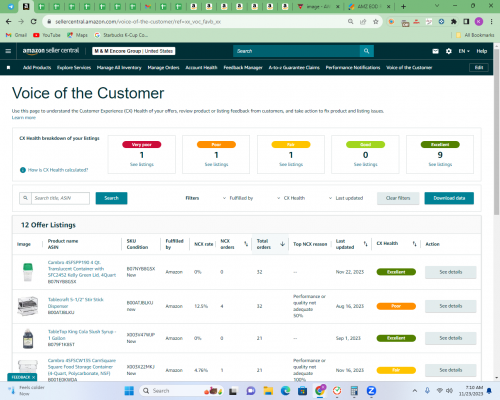The height and width of the screenshot is (400, 500).
Task: Open the Windows taskbar Search box
Action: tap(182, 391)
